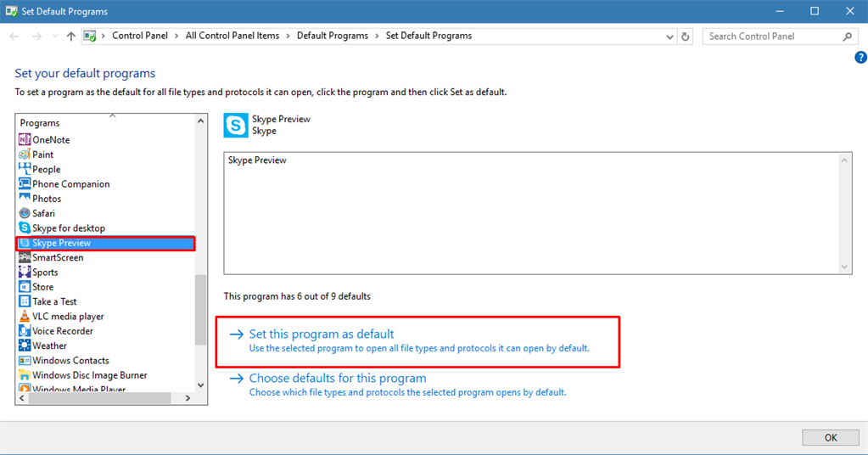This screenshot has width=868, height=455.
Task: Go to All Control Panel Items breadcrumb
Action: coord(232,36)
